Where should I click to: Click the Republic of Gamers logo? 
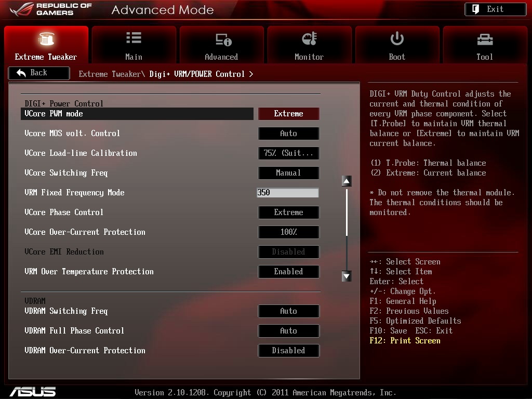click(x=51, y=9)
